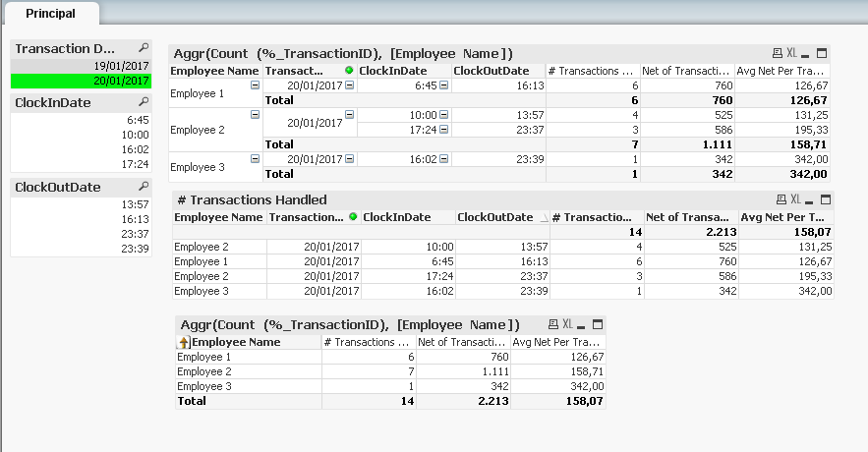Open search in ClockOutDate list box
This screenshot has width=868, height=452.
tap(144, 186)
